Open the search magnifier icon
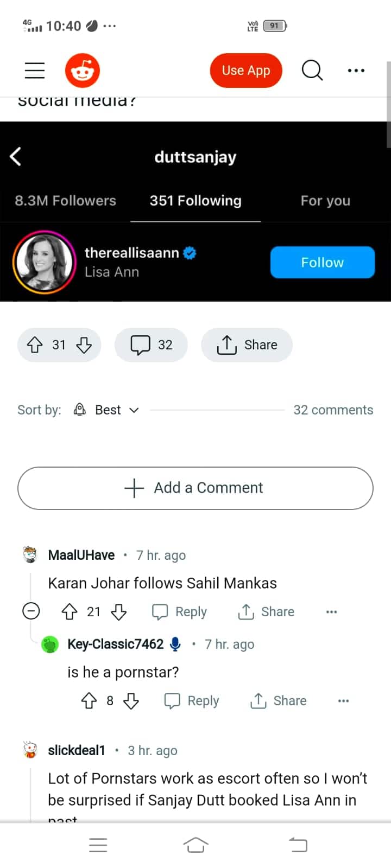 312,71
